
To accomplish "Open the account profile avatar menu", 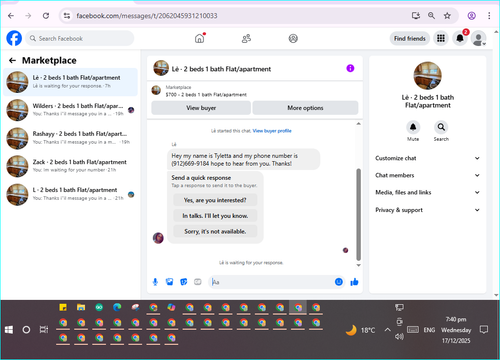I will [x=479, y=39].
